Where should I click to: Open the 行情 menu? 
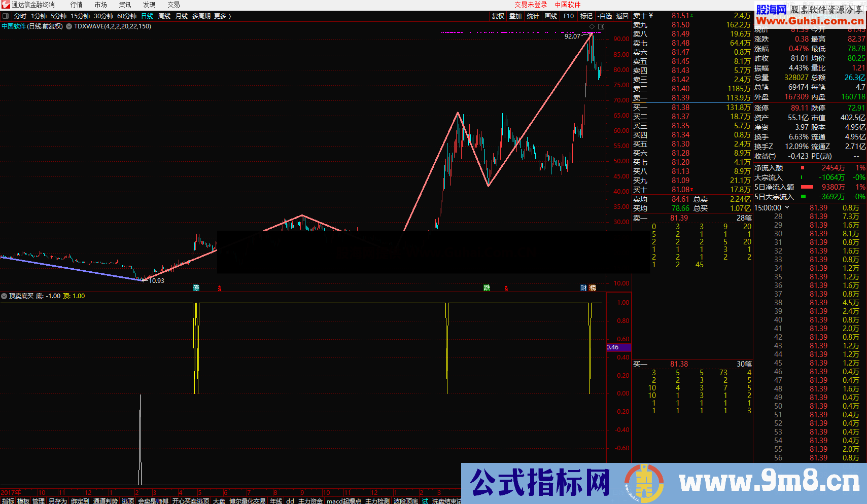(x=77, y=5)
